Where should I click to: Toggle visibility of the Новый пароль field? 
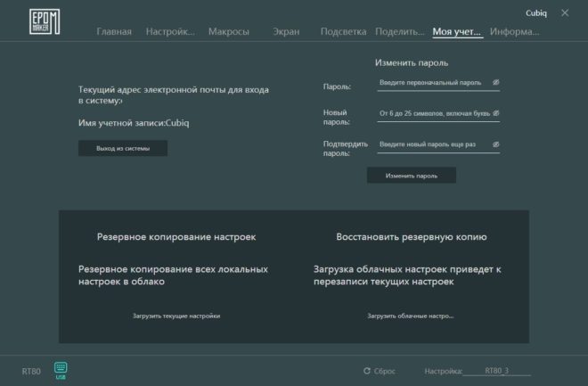point(495,113)
